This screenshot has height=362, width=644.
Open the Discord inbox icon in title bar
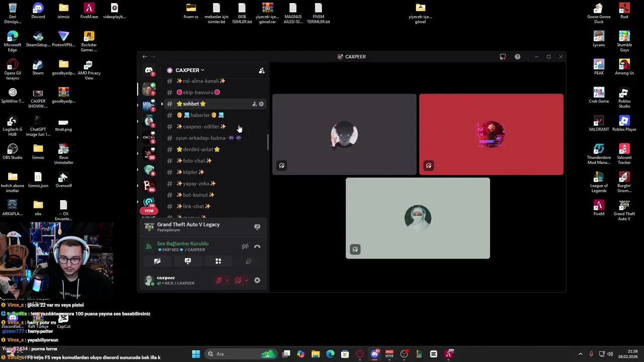503,57
